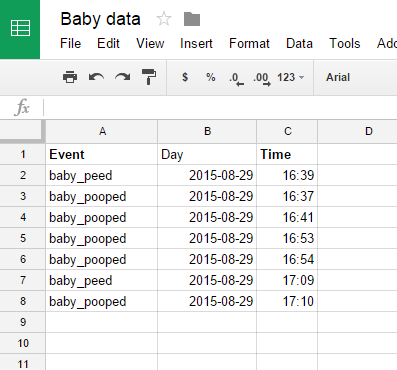Star the Baby data document
This screenshot has width=397, height=370.
pyautogui.click(x=164, y=19)
